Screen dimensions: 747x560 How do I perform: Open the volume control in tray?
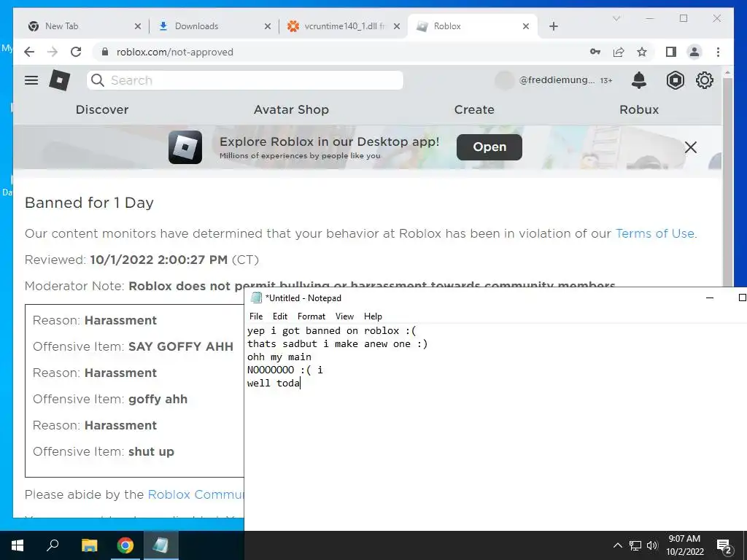pyautogui.click(x=652, y=545)
